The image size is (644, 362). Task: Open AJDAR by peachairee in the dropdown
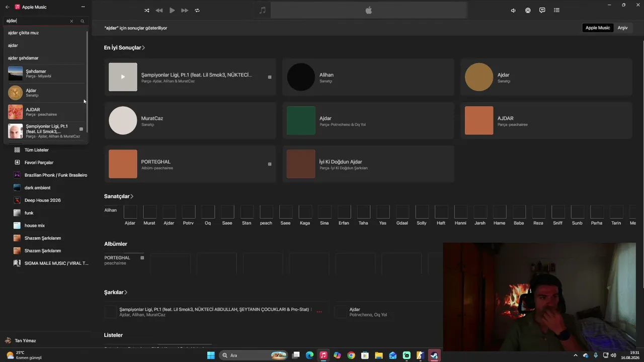pyautogui.click(x=45, y=112)
